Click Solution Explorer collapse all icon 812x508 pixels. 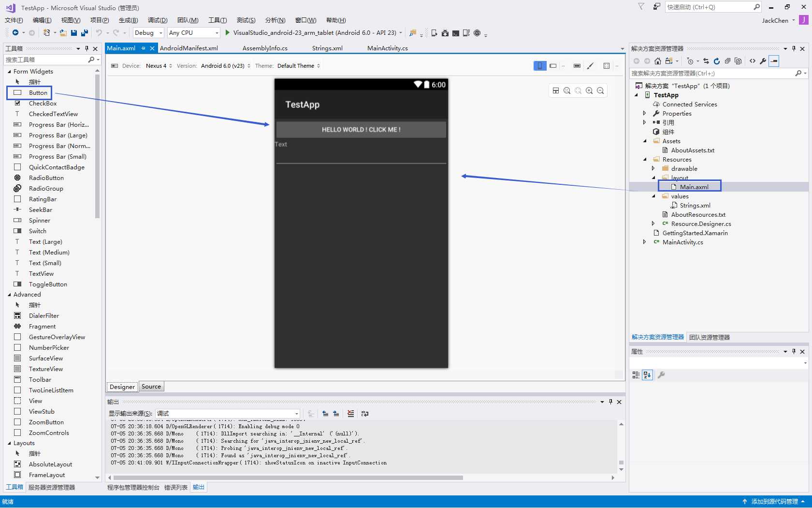tap(727, 61)
